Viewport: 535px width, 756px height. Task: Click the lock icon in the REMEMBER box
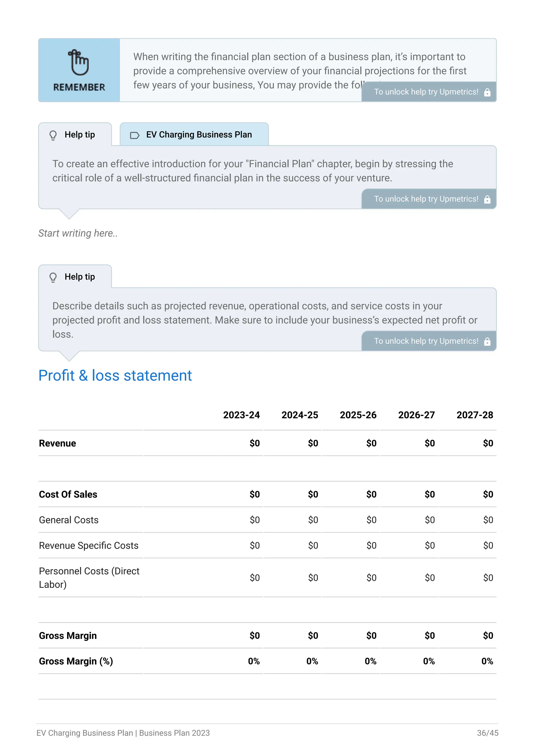[487, 92]
